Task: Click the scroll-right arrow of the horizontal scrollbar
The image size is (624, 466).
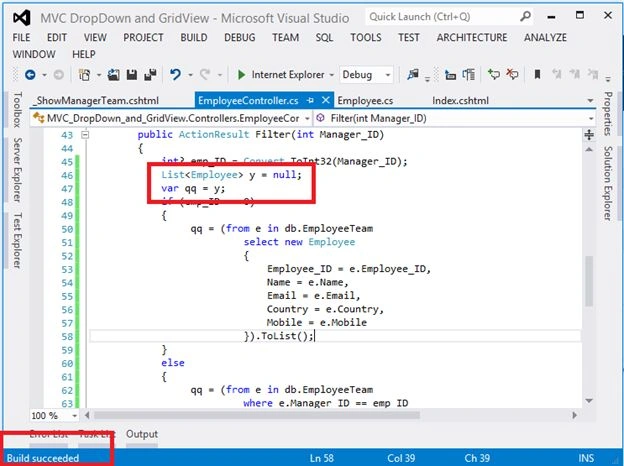Action: coord(574,415)
